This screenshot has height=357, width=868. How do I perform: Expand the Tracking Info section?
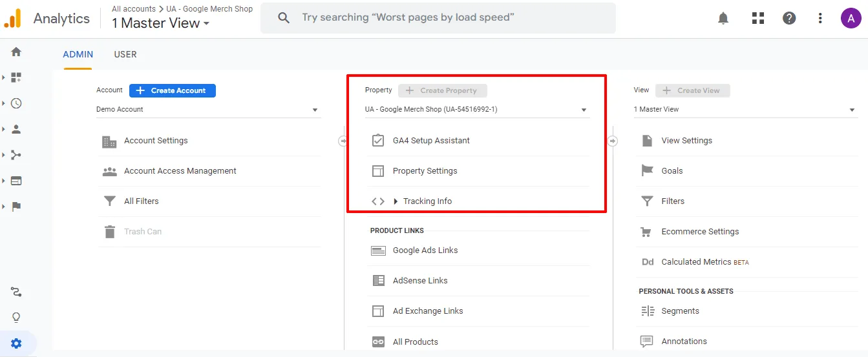tap(427, 201)
